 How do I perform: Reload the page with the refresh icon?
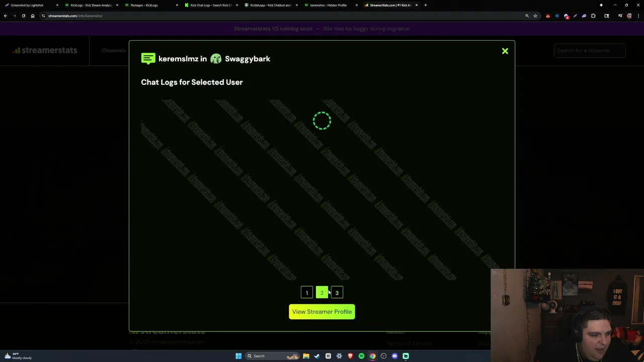(23, 16)
